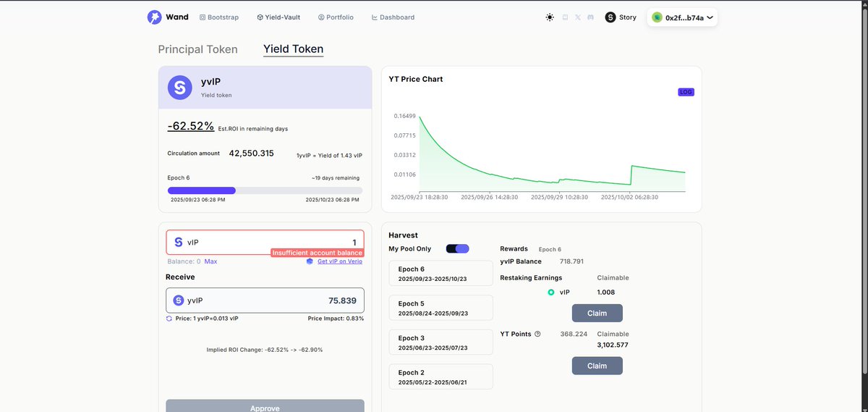Click the '~19 days remaining' text
This screenshot has width=868, height=412.
(336, 178)
